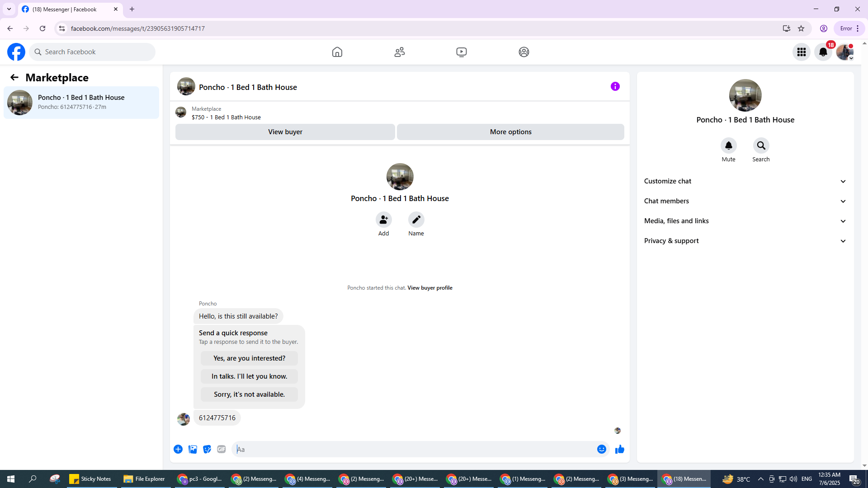Search within the conversation

(x=761, y=146)
